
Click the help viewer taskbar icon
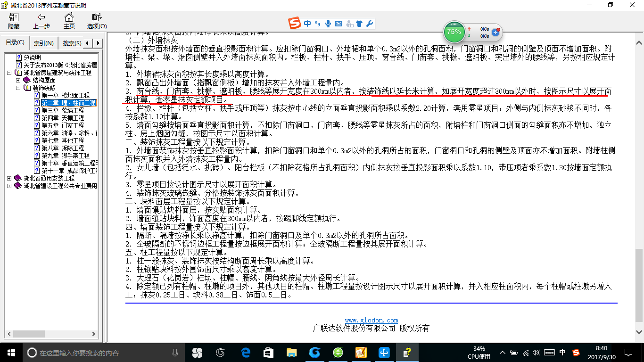click(x=407, y=352)
